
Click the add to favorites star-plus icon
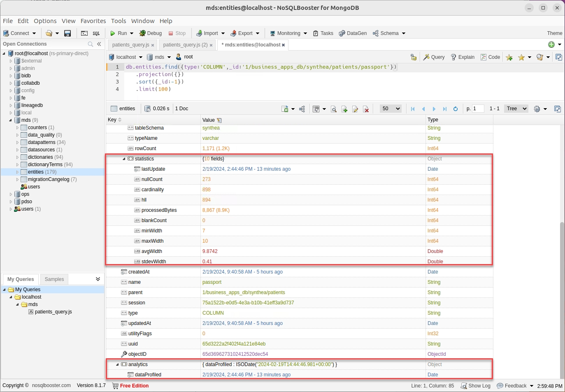509,57
